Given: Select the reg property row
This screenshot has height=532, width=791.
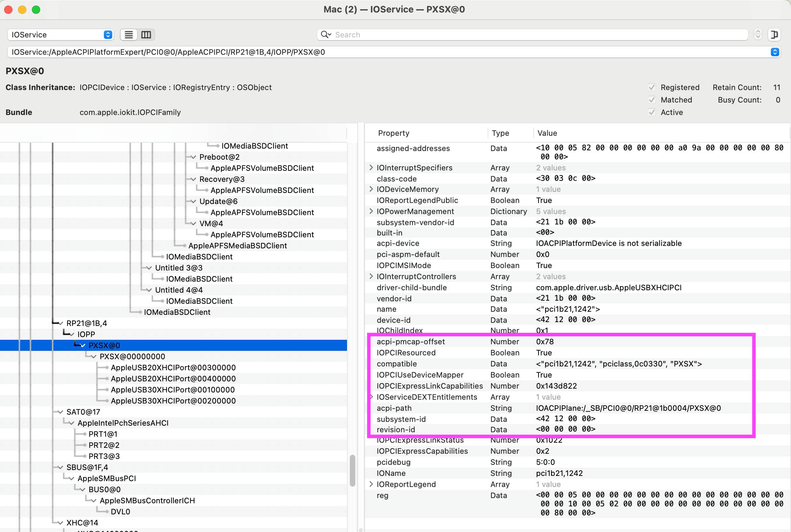Looking at the screenshot, I should (578, 504).
